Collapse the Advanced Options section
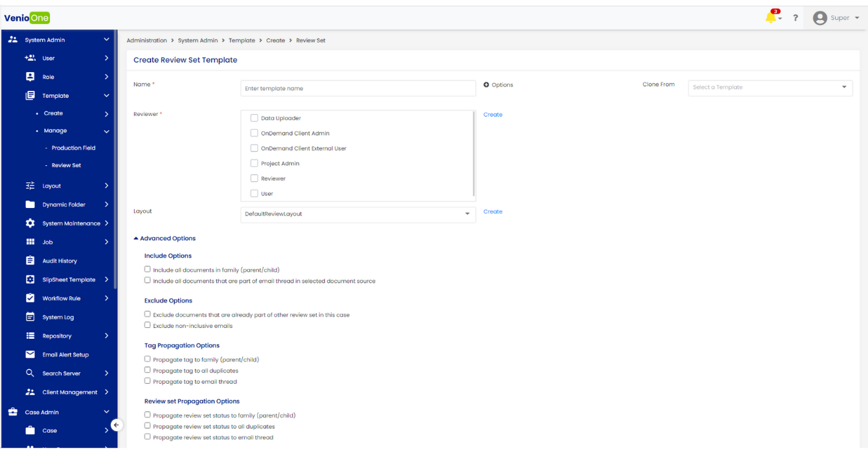This screenshot has height=453, width=868. [165, 238]
